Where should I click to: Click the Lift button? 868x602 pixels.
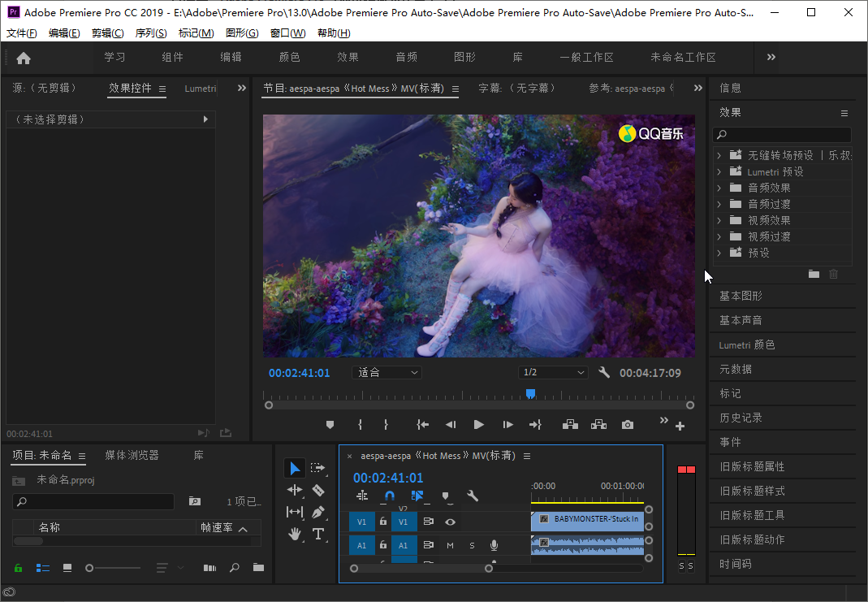click(570, 425)
